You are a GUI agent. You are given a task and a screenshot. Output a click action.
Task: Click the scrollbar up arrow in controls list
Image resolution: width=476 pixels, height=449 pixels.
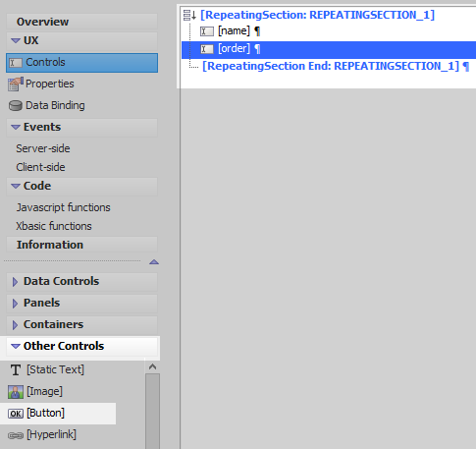click(x=152, y=366)
